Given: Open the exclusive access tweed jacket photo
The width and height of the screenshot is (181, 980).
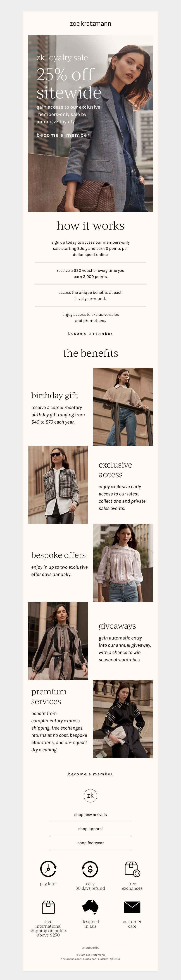Looking at the screenshot, I should [58, 485].
